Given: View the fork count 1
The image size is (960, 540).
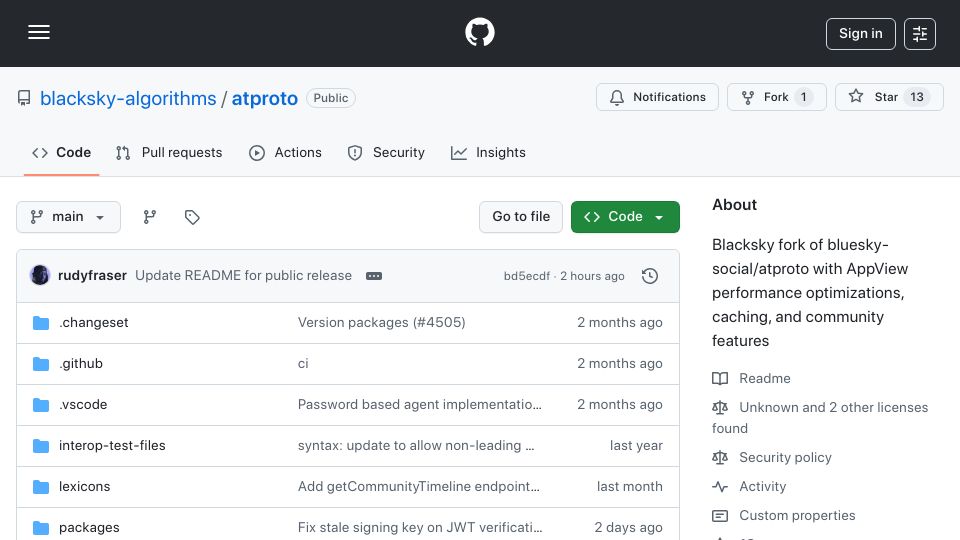Looking at the screenshot, I should [x=803, y=97].
